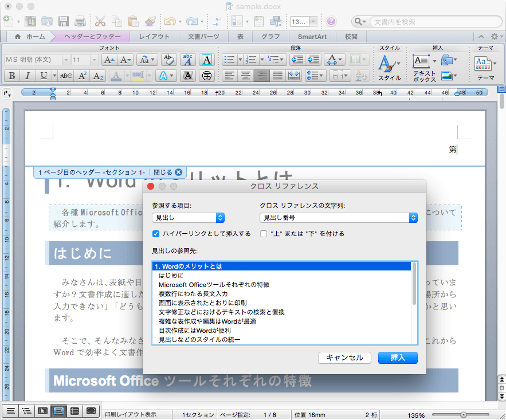Click the Copy icon in toolbar

(116, 22)
